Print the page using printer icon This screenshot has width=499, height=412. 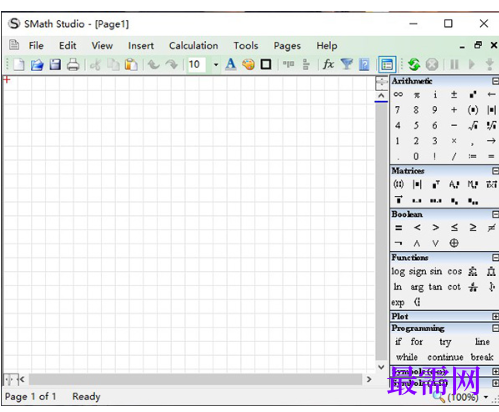coord(73,64)
